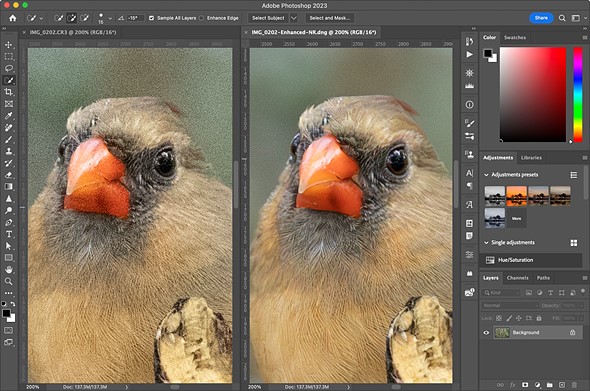Viewport: 590px width, 391px height.
Task: Select the Brush tool
Action: tap(9, 140)
